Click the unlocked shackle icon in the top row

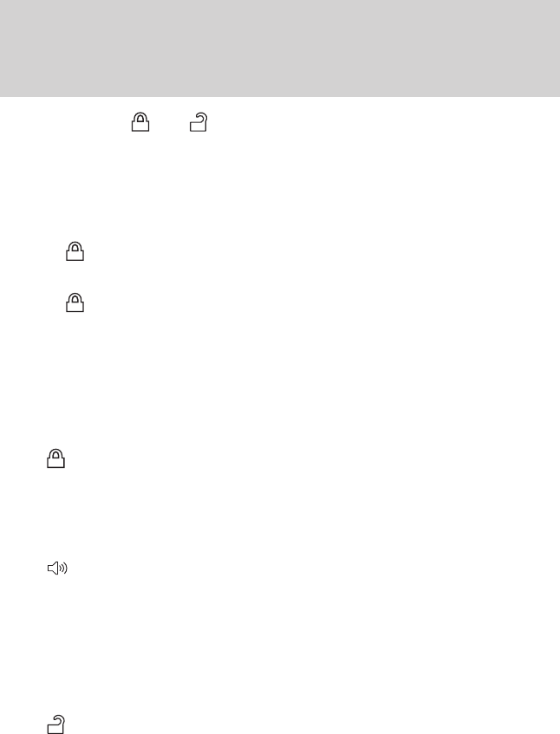coord(199,122)
